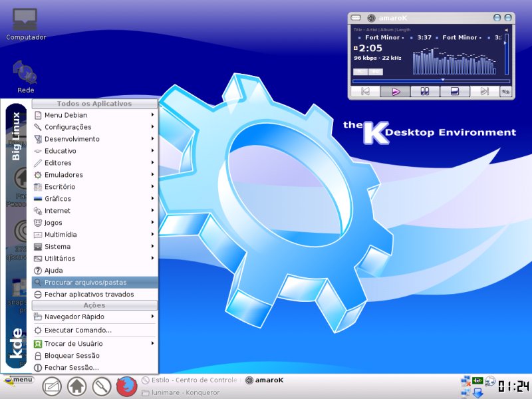Switch to amaroK taskbar entry
This screenshot has width=532, height=399.
pyautogui.click(x=264, y=380)
